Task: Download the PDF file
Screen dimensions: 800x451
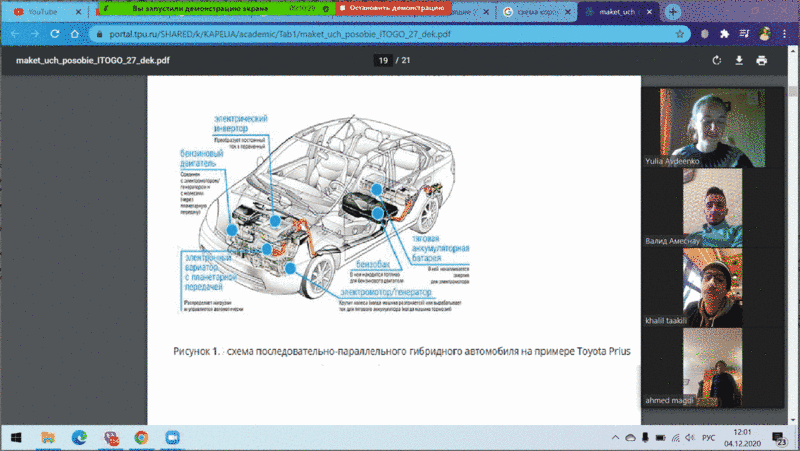Action: pos(739,60)
